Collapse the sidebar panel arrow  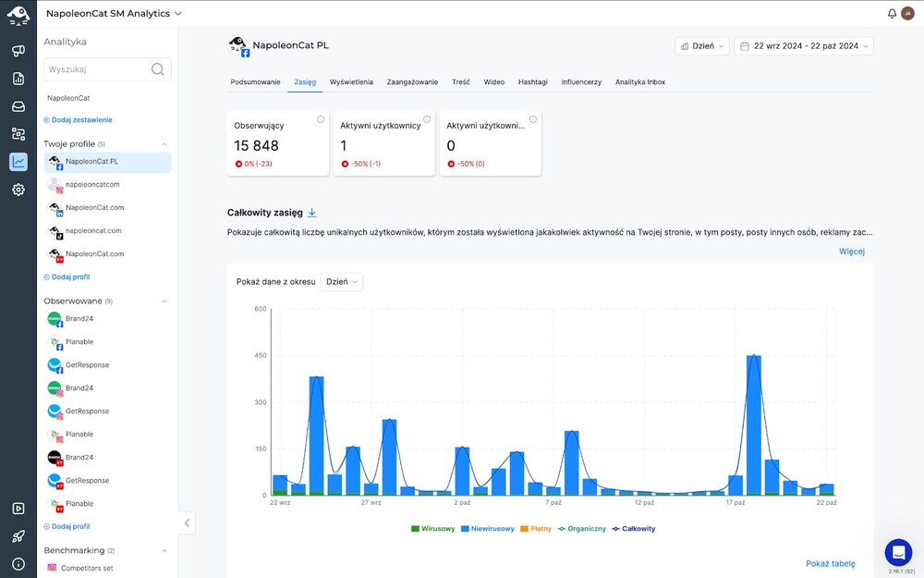(x=187, y=523)
